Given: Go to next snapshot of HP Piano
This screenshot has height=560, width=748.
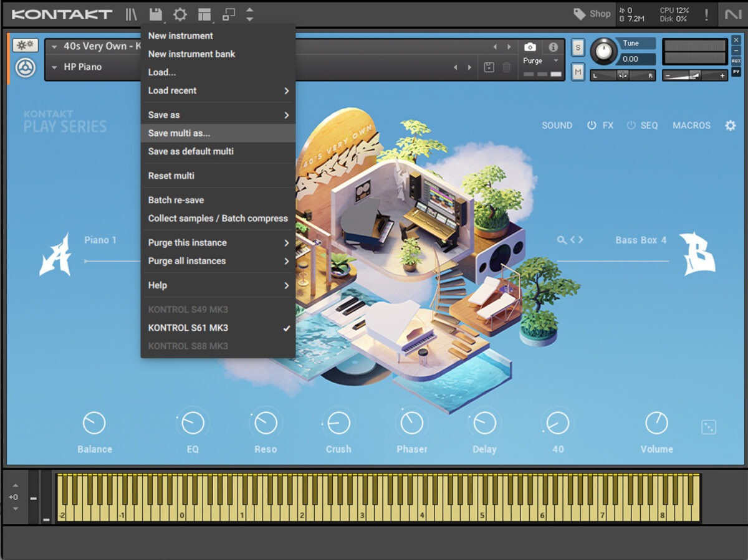Looking at the screenshot, I should [x=470, y=67].
